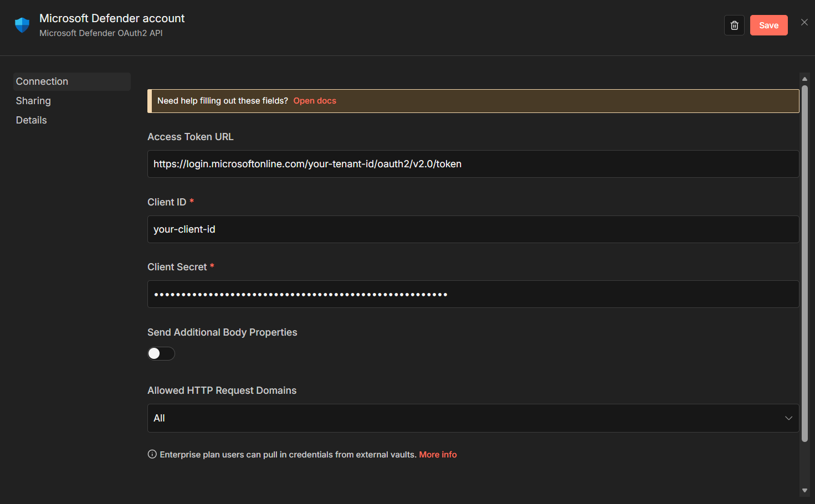
Task: Click the scrollbar down arrow
Action: (804, 490)
